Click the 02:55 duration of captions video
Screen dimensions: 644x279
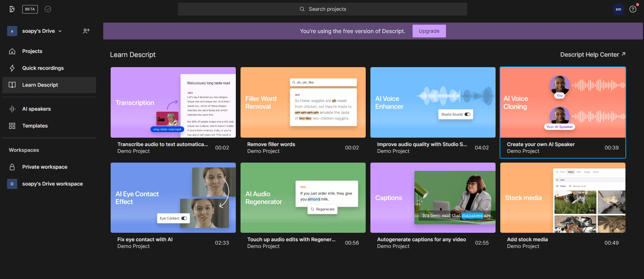(x=482, y=243)
